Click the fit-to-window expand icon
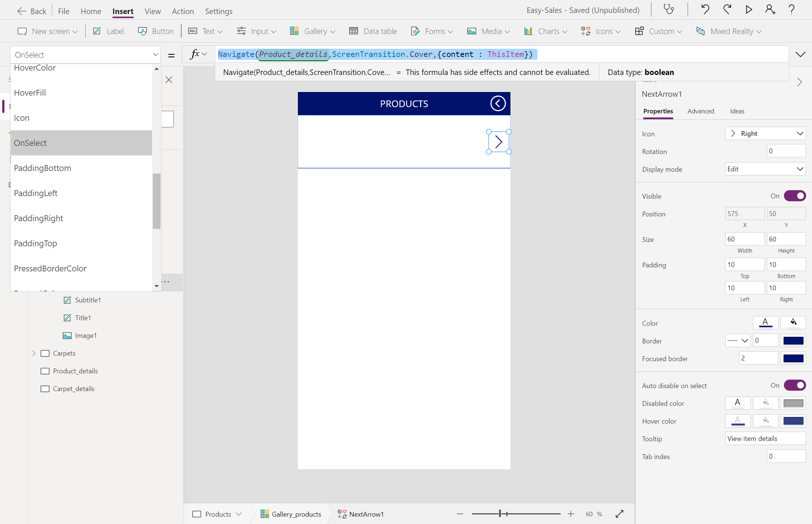Image resolution: width=812 pixels, height=524 pixels. click(619, 514)
